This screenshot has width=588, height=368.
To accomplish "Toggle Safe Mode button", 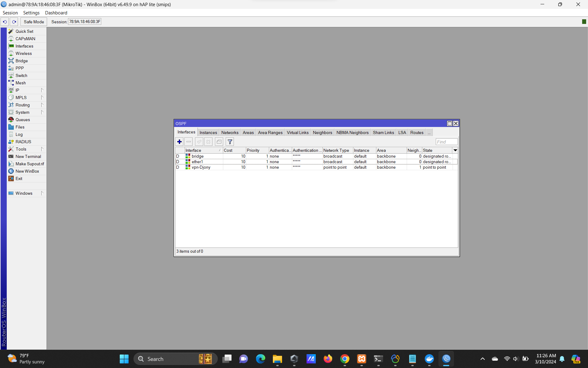I will tap(34, 22).
